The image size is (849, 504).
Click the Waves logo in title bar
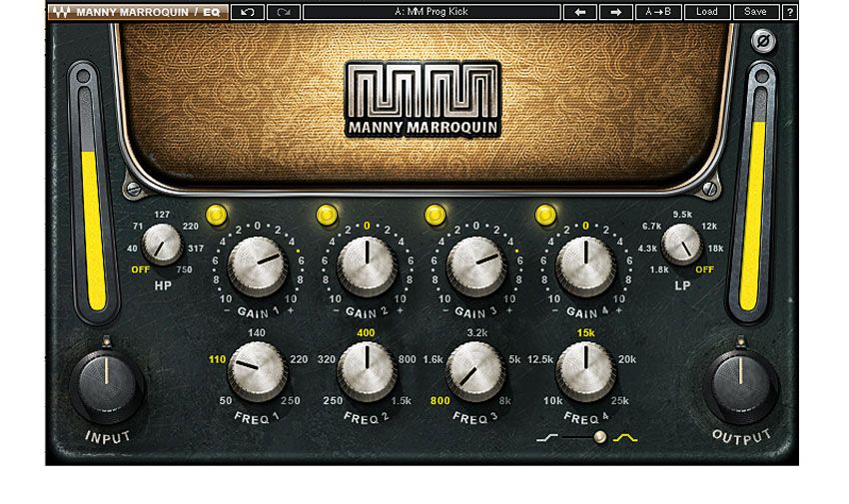coord(61,12)
